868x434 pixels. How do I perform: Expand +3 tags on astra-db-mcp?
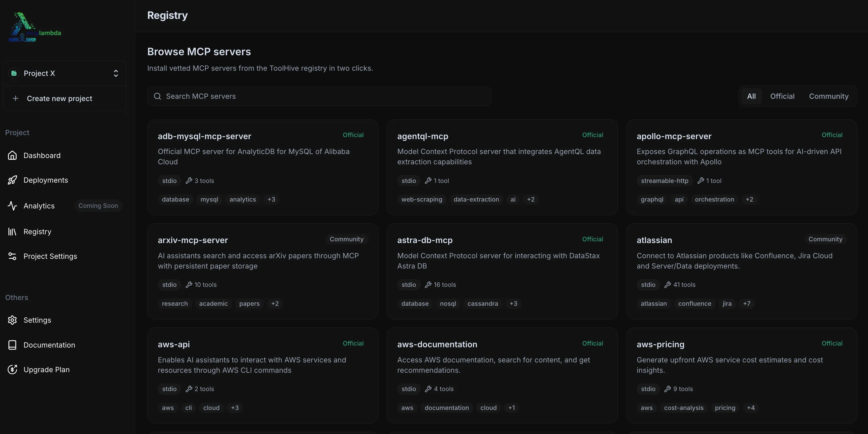click(513, 303)
